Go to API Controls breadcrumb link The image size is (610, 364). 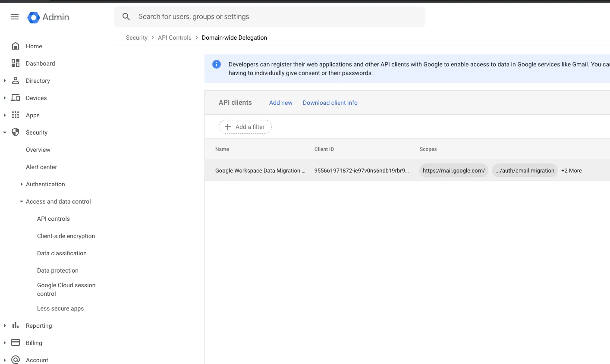(175, 38)
